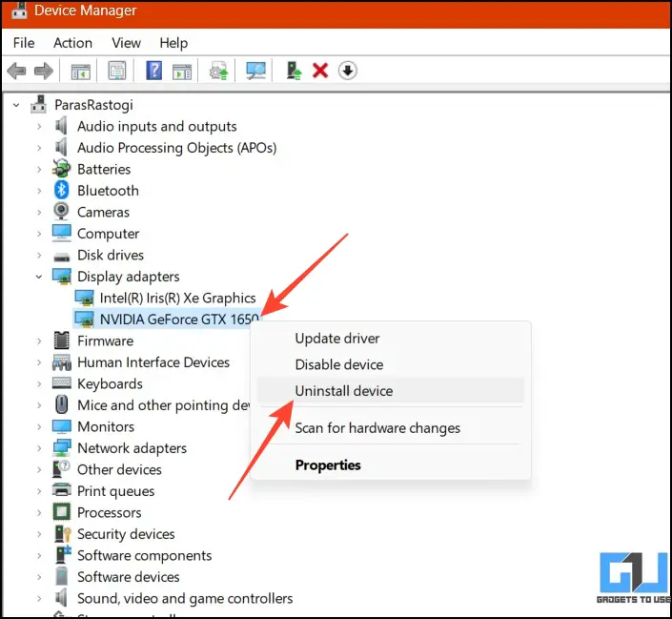Select NVIDIA GeForce GTX 1650 adapter
This screenshot has height=619, width=672.
[x=179, y=320]
